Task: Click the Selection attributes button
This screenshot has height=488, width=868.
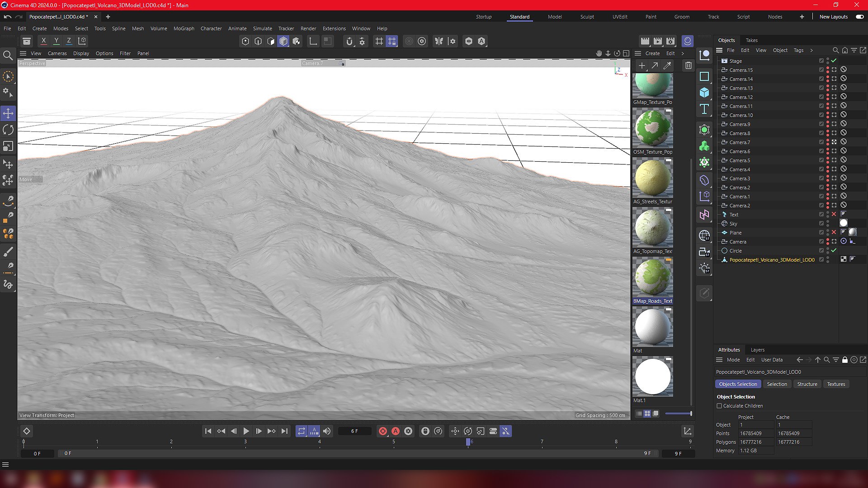Action: point(777,384)
